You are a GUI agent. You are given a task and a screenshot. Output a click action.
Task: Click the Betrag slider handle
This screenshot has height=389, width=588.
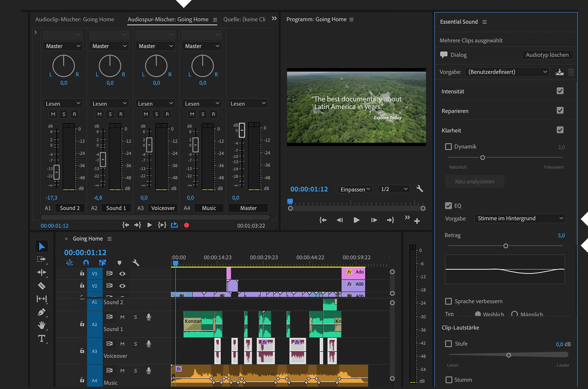point(506,246)
